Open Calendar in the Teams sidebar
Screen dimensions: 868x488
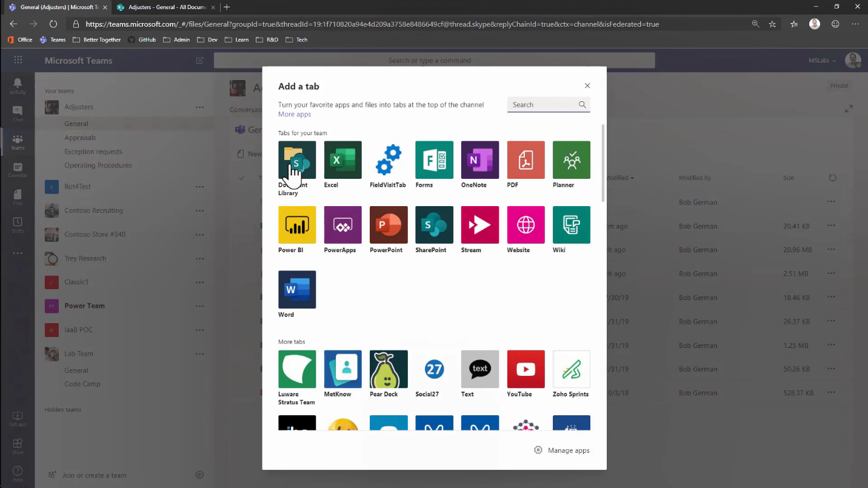pyautogui.click(x=18, y=170)
